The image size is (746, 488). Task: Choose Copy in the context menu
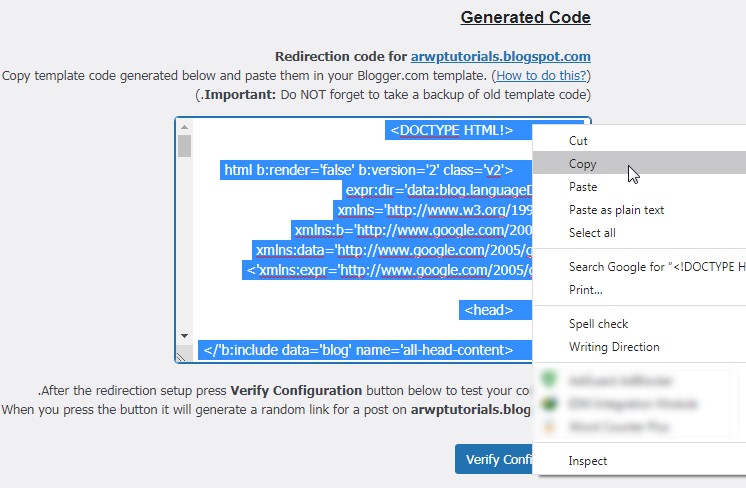point(582,164)
